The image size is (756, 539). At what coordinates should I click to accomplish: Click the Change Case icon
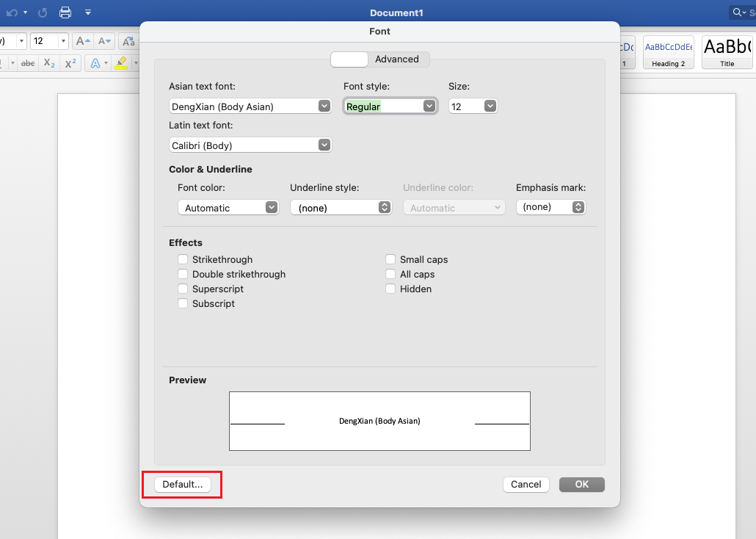(128, 41)
